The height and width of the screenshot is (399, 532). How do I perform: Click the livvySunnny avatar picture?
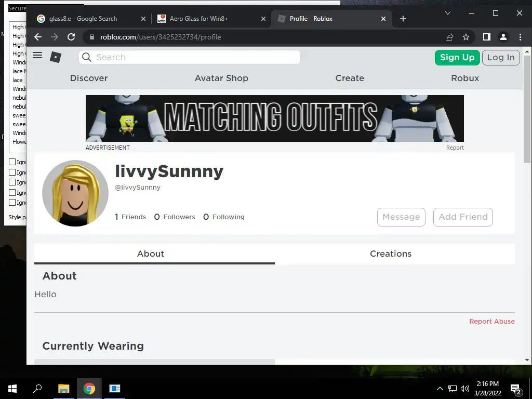[75, 193]
